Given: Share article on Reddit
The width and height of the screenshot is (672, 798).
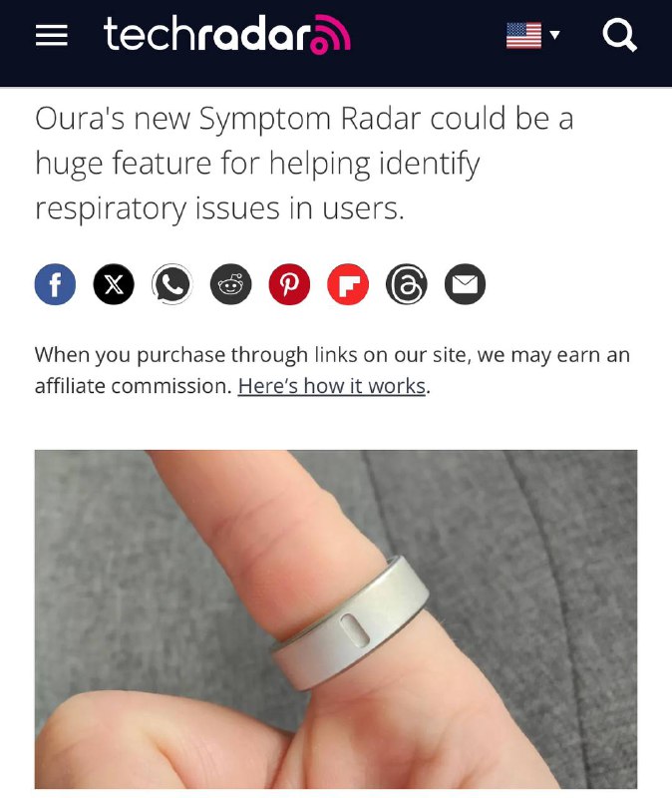Looking at the screenshot, I should [x=231, y=284].
